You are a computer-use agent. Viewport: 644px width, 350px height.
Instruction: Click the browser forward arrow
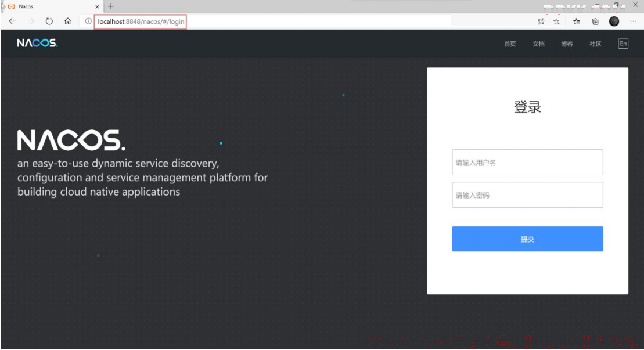click(x=31, y=21)
